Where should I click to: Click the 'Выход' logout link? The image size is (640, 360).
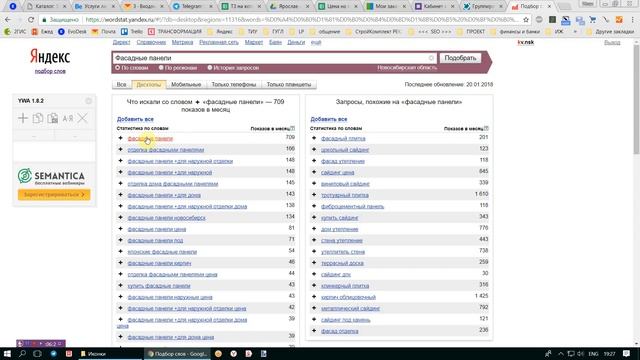tap(612, 42)
